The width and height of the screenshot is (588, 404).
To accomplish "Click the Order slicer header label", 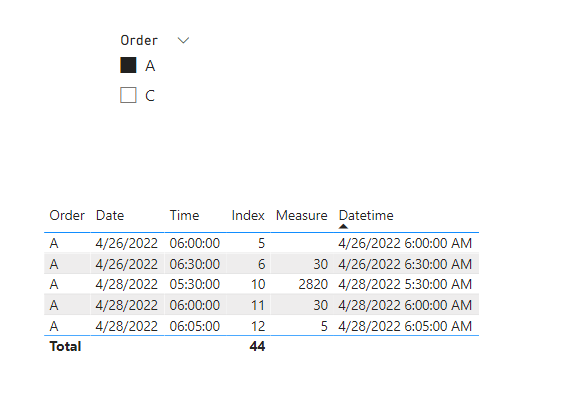I will 139,40.
